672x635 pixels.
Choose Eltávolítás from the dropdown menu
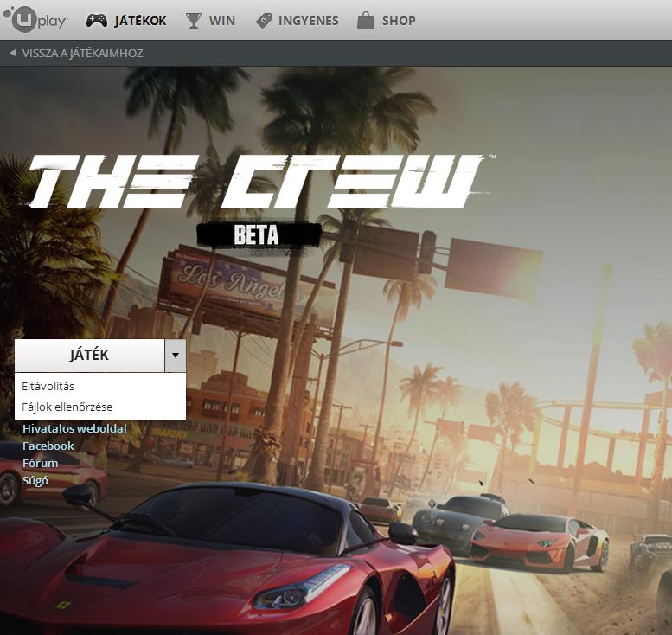[x=100, y=386]
